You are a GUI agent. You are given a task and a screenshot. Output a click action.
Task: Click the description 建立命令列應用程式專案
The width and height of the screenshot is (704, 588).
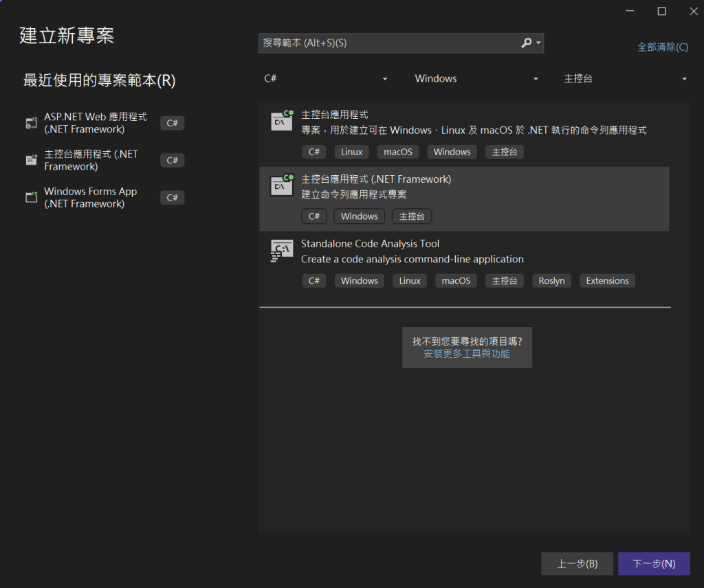(x=354, y=194)
